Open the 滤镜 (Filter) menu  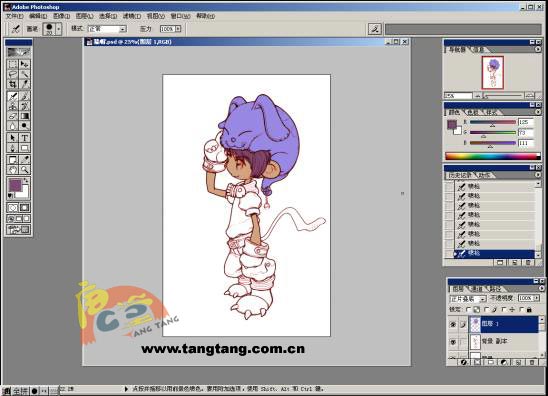[x=132, y=16]
